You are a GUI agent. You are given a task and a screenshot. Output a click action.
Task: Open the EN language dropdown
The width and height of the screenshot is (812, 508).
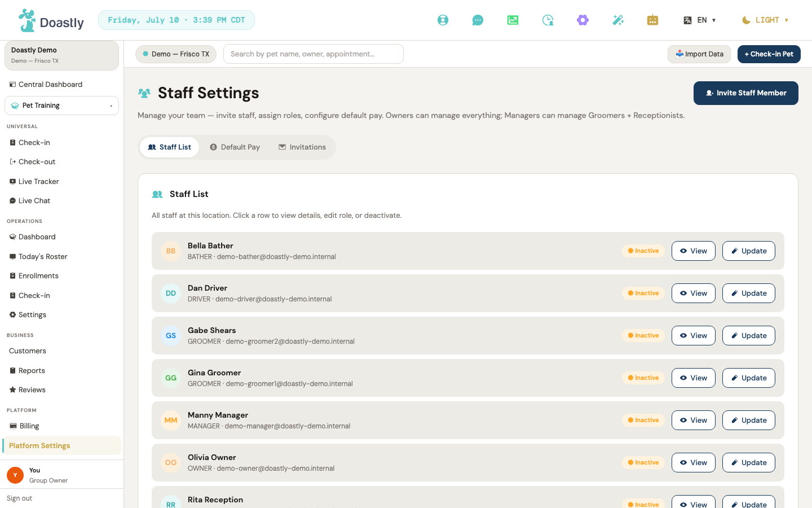pos(699,20)
